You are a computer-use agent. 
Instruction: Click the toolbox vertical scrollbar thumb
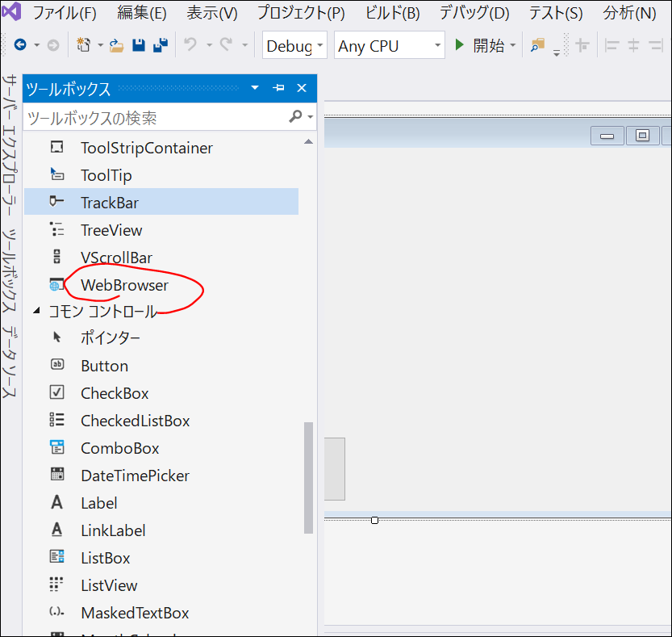point(308,478)
